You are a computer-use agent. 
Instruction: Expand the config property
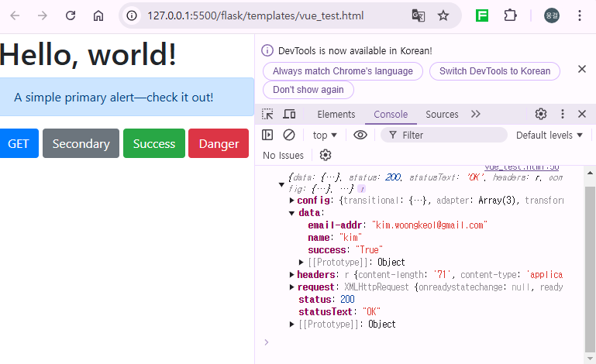click(x=291, y=201)
